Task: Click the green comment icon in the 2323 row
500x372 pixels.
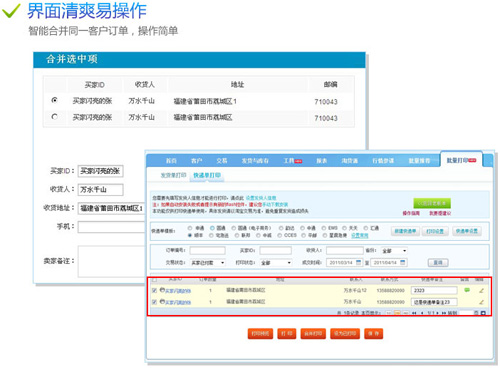Action: 467,290
